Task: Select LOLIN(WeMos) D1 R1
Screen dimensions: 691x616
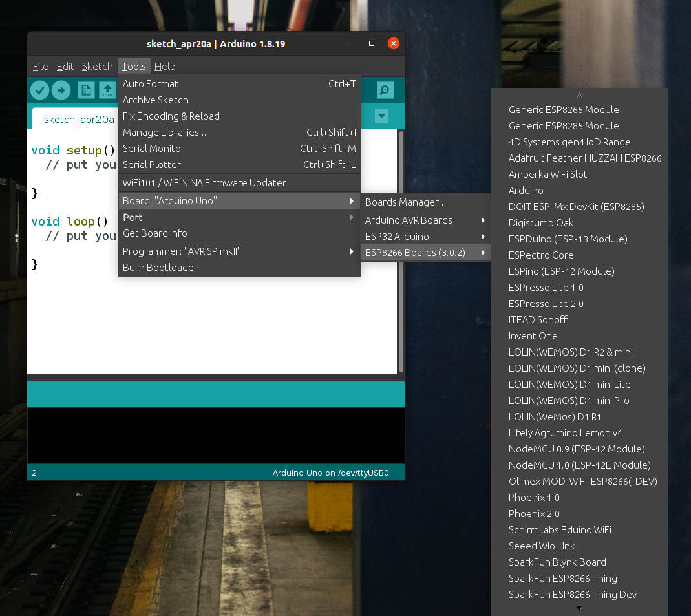Action: [x=580, y=417]
